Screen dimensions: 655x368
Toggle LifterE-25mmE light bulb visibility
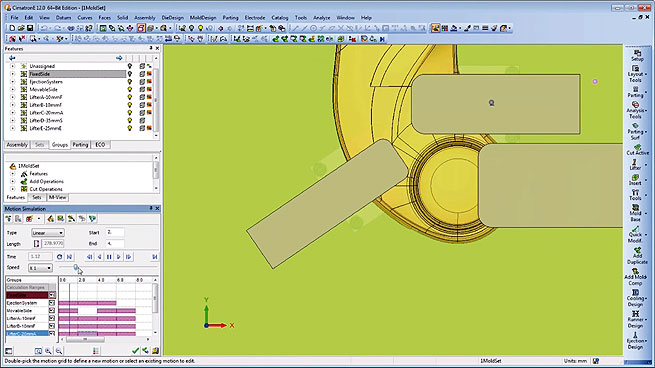(130, 128)
